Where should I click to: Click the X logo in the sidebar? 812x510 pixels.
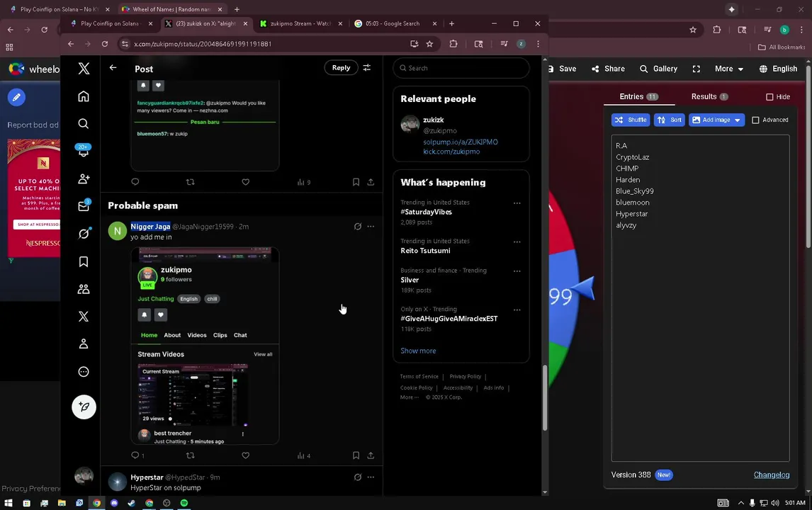[84, 68]
